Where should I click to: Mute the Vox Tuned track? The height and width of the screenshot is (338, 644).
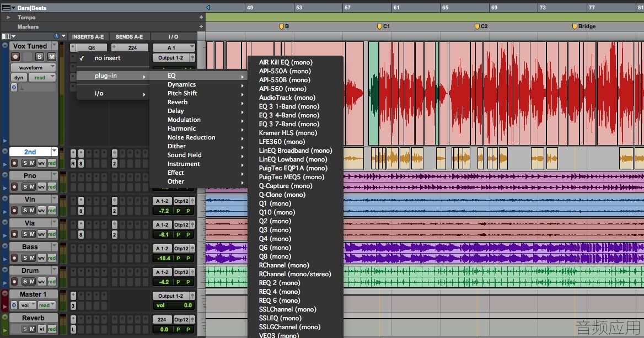[x=51, y=57]
